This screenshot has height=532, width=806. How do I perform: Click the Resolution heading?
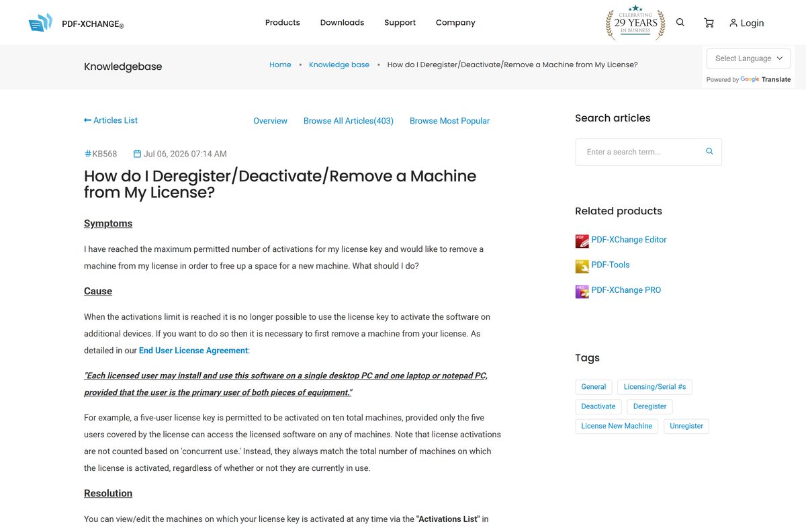point(108,493)
